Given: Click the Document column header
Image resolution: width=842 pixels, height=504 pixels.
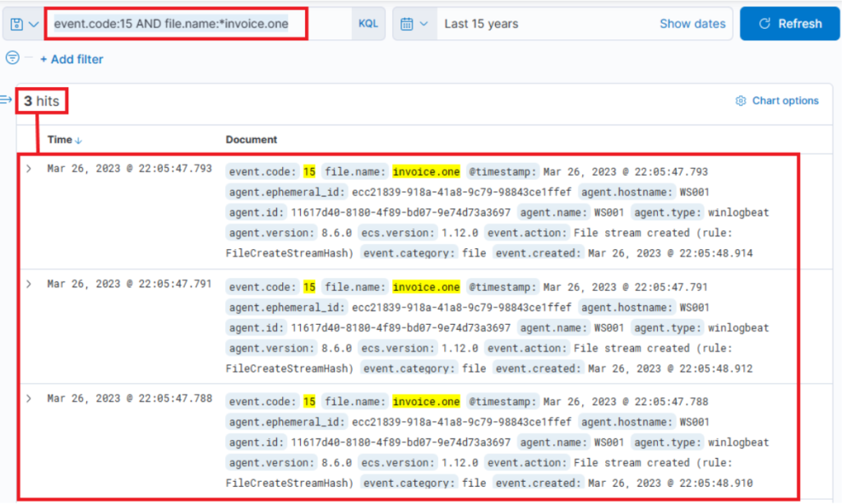Looking at the screenshot, I should click(252, 140).
